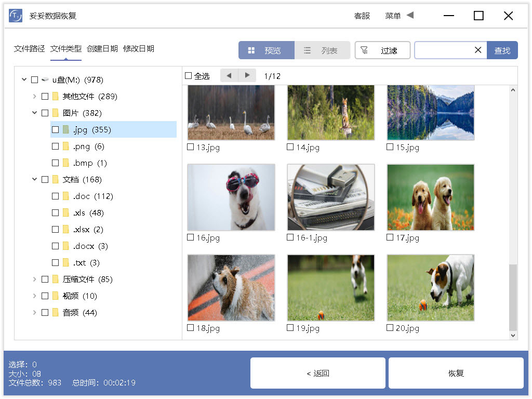Open the 菜单 menu
Screen dimensions: 532x399
point(393,16)
